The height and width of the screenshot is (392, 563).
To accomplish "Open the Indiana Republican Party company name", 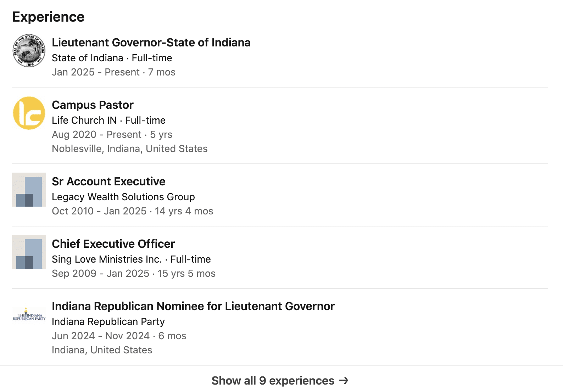I will pos(108,322).
